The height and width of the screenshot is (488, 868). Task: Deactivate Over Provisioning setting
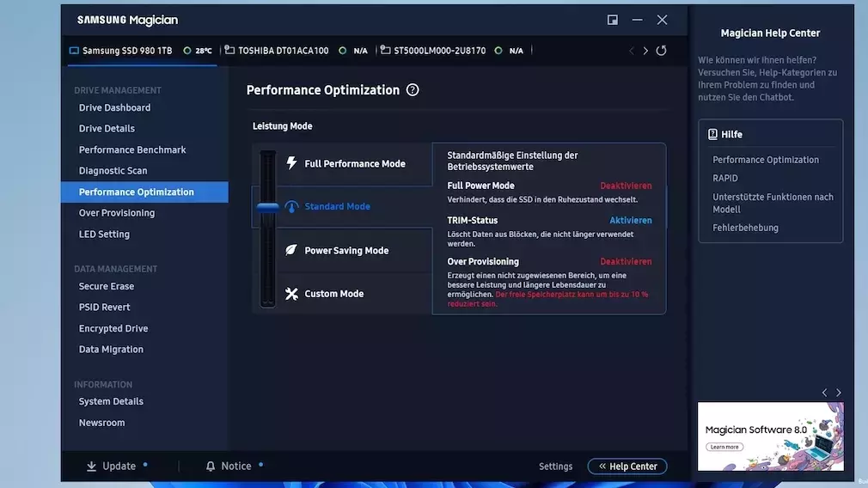[625, 262]
